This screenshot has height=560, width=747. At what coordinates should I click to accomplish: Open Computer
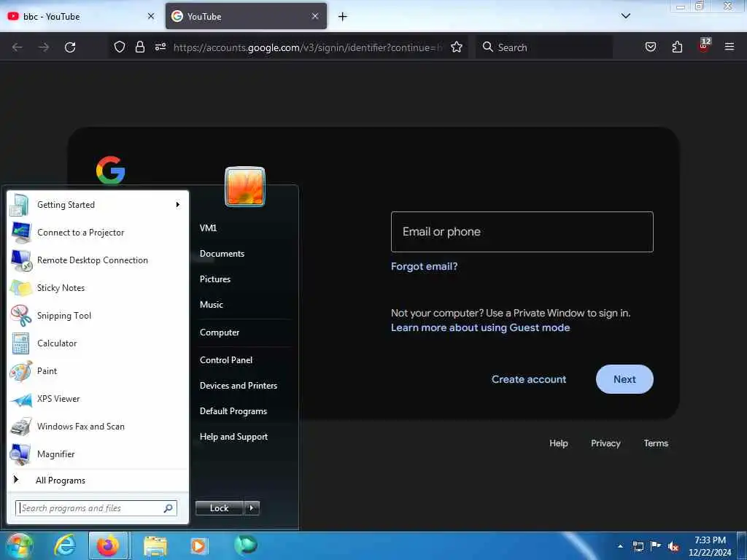tap(219, 332)
